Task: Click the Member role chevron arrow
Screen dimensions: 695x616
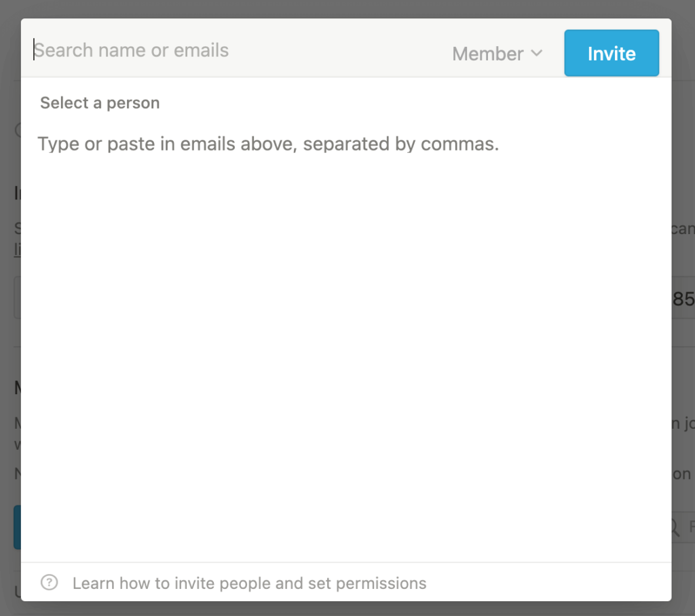Action: [x=536, y=54]
